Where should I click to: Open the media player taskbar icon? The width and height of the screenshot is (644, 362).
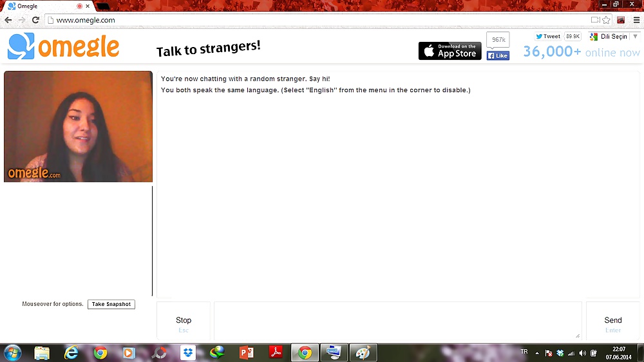click(x=129, y=353)
